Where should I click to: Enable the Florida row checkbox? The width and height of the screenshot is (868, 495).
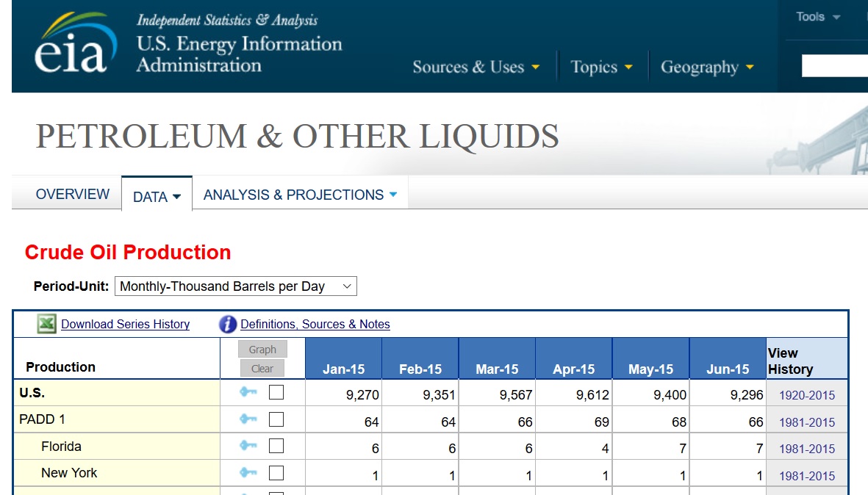point(276,446)
